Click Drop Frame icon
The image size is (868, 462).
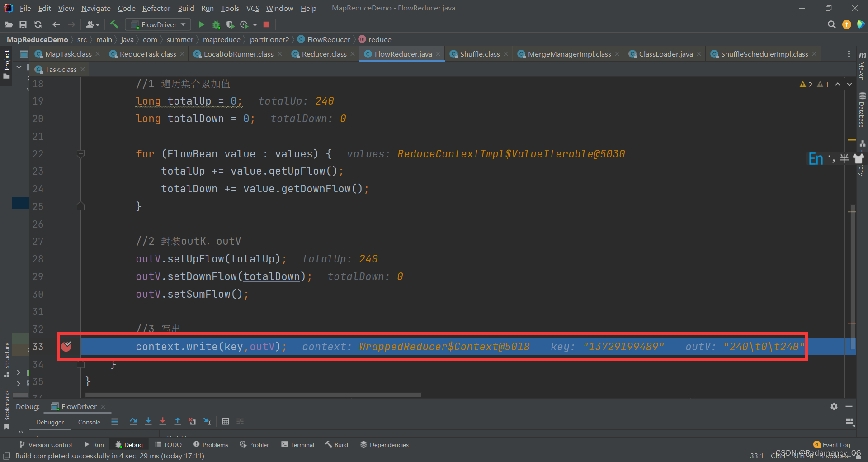pyautogui.click(x=192, y=421)
